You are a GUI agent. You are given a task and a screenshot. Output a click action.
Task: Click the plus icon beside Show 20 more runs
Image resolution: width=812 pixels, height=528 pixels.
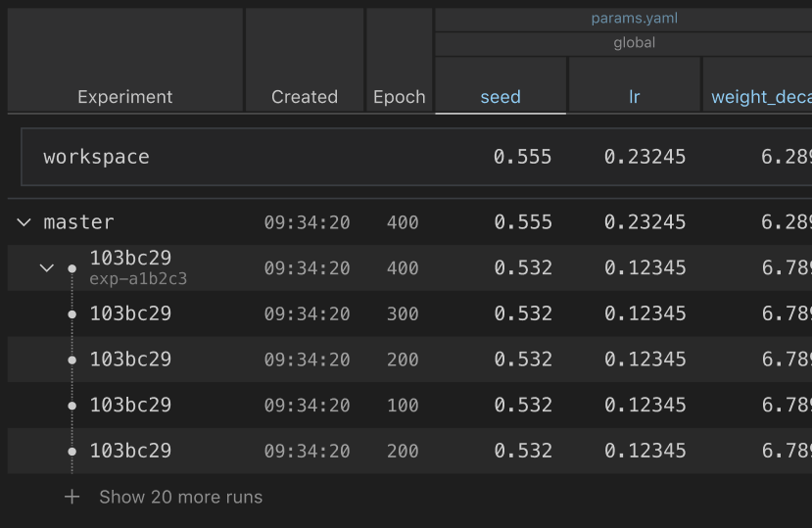[x=72, y=497]
